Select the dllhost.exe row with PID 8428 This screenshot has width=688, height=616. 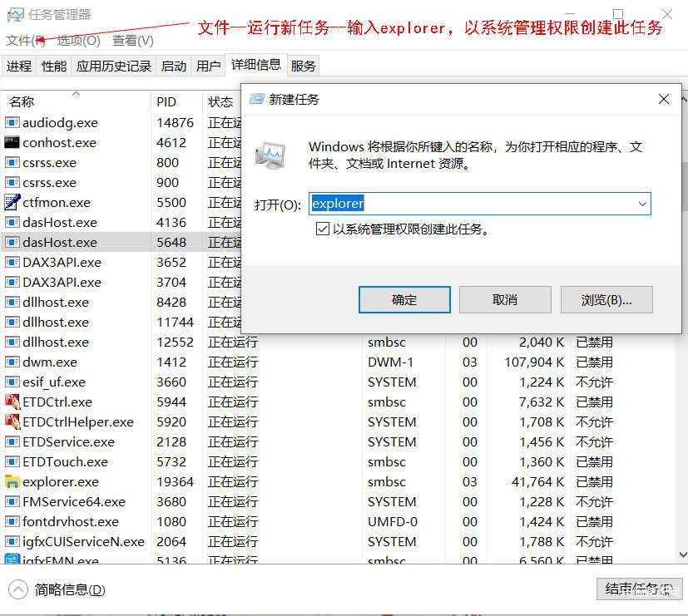121,302
